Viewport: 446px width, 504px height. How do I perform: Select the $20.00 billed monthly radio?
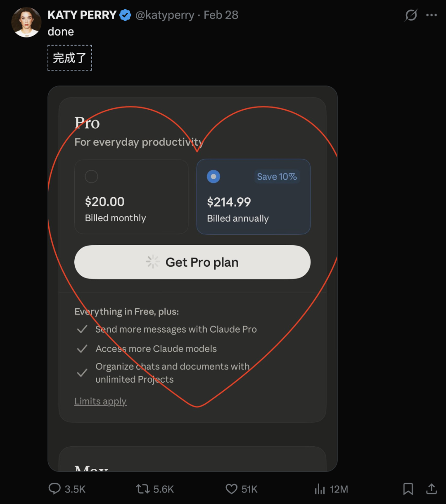pyautogui.click(x=91, y=177)
